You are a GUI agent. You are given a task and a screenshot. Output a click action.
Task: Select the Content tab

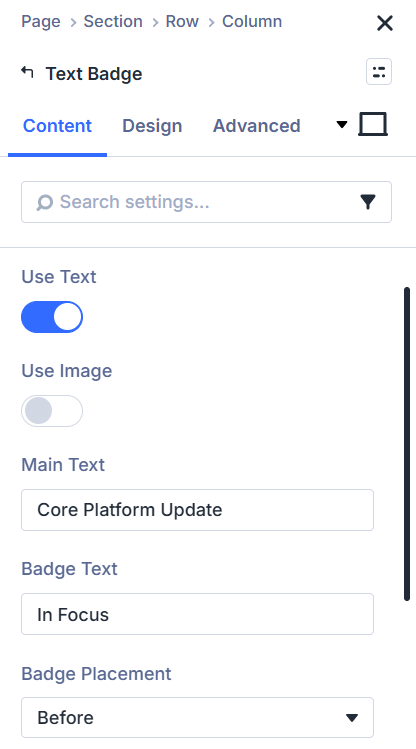tap(57, 126)
